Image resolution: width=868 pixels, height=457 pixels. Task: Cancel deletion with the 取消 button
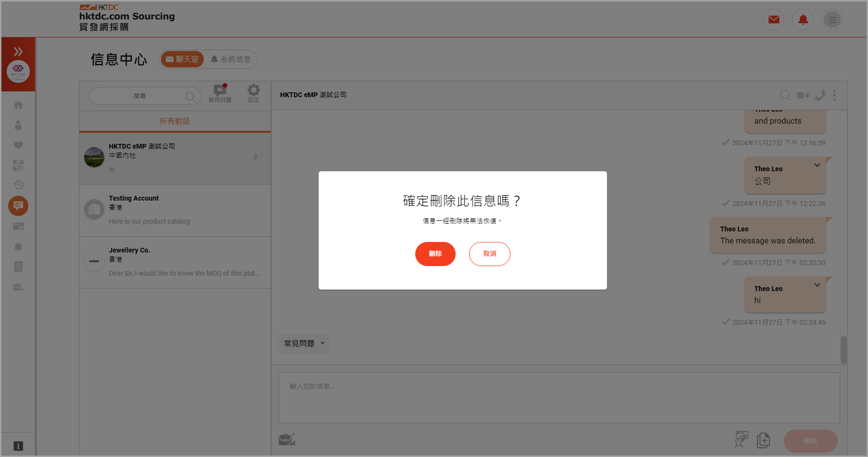pos(489,254)
